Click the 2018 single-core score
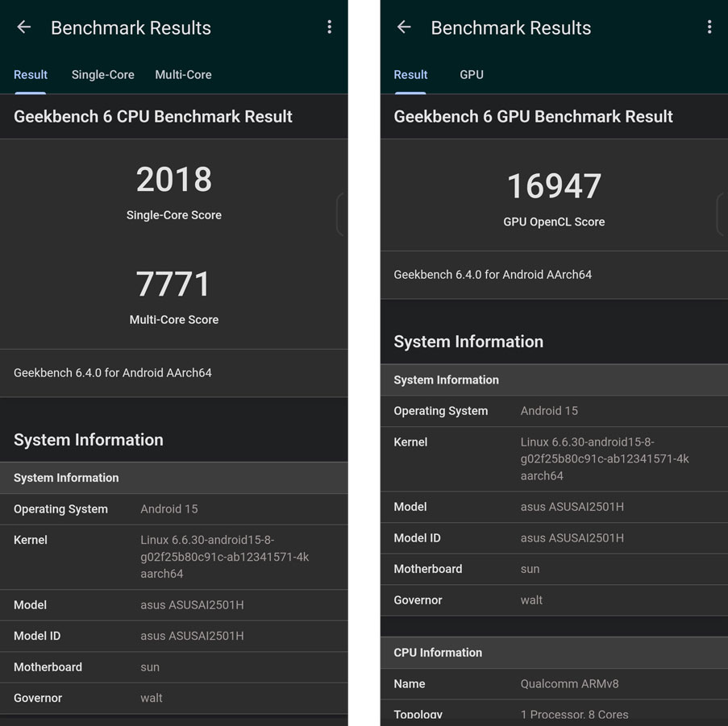Screen dimensions: 728x726 [174, 180]
